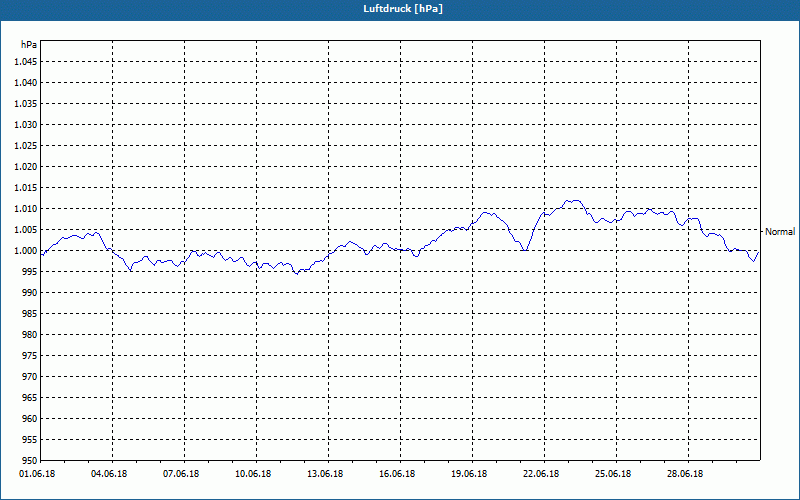Click the 990 y-axis tick

(x=31, y=292)
